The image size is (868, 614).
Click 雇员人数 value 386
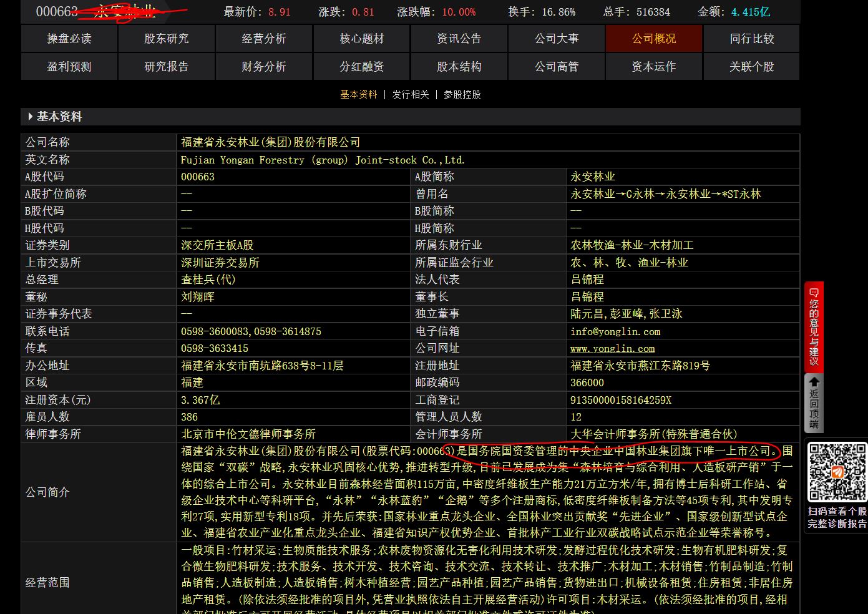[x=189, y=417]
